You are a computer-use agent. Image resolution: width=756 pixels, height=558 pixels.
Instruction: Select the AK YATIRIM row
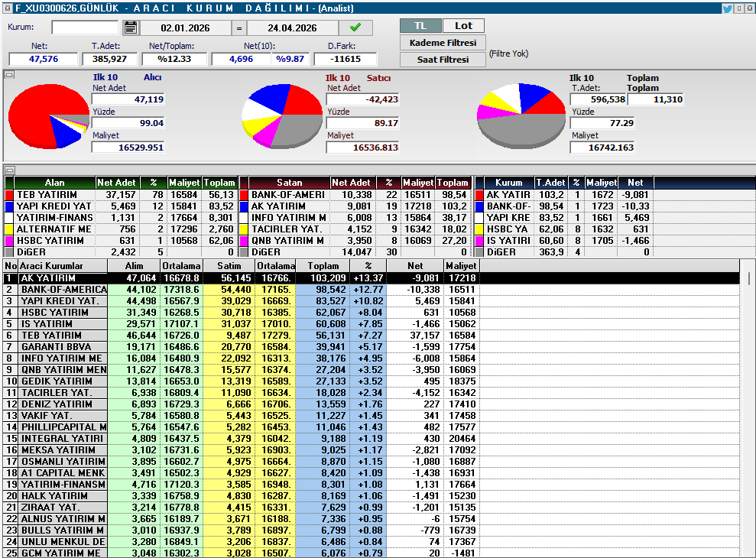pos(372,277)
